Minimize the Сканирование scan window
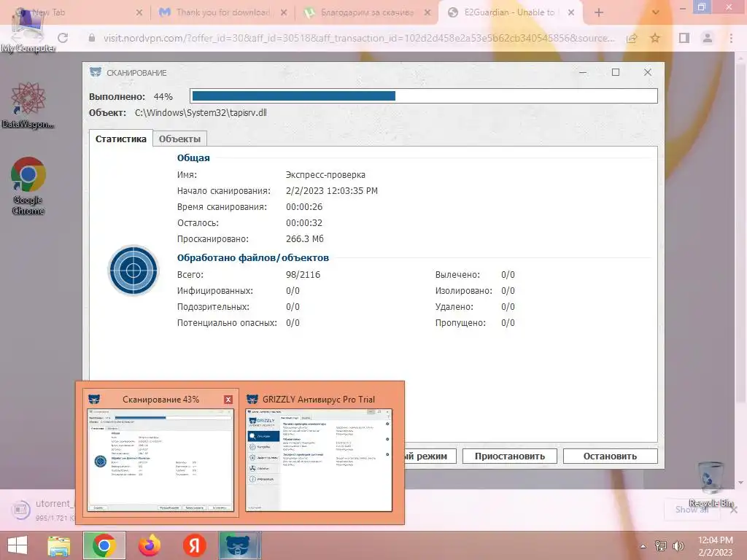Screen dimensions: 747x560 pos(583,72)
